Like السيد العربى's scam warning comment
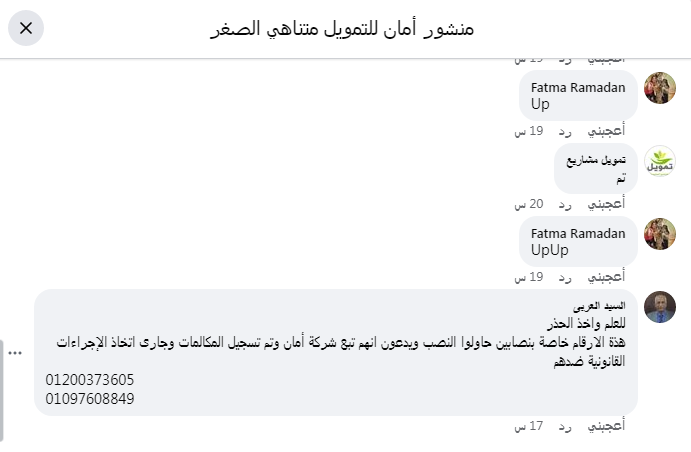Screen dimensions: 691x452 click(604, 425)
